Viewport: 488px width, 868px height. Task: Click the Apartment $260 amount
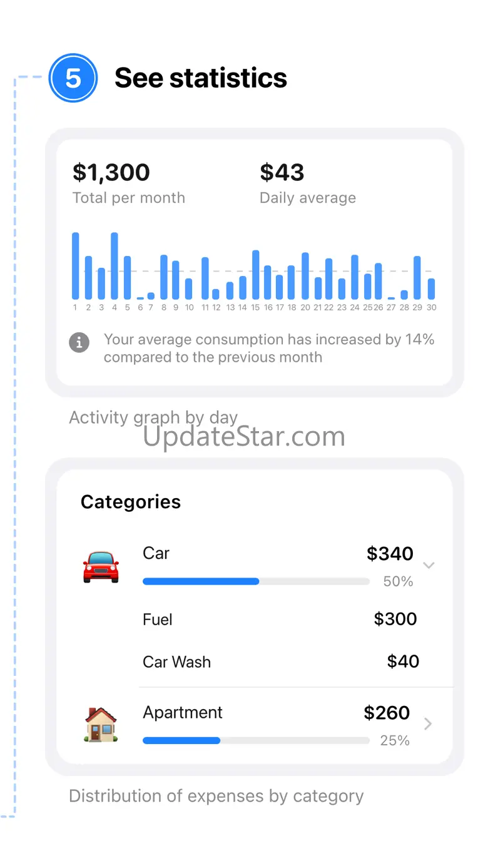point(387,713)
